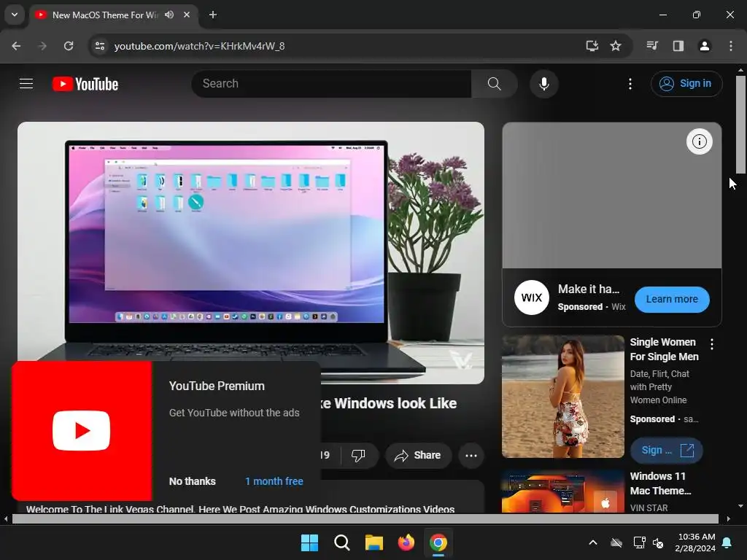Open Chrome three-dot menu
The height and width of the screenshot is (560, 747).
coord(731,46)
